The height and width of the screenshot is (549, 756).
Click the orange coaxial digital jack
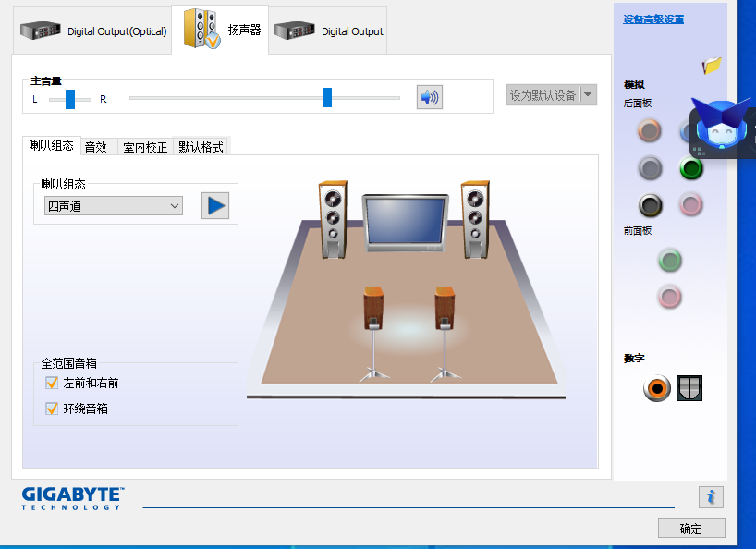tap(657, 388)
